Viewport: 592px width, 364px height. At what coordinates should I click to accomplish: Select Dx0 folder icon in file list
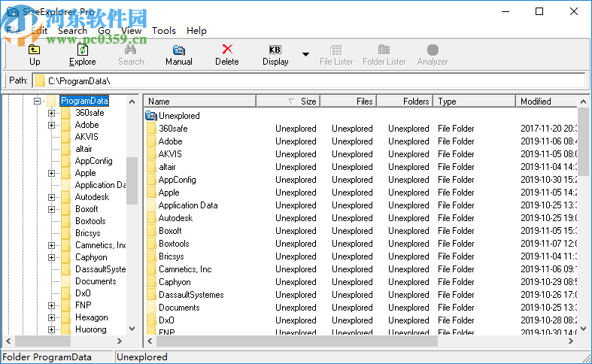click(151, 320)
